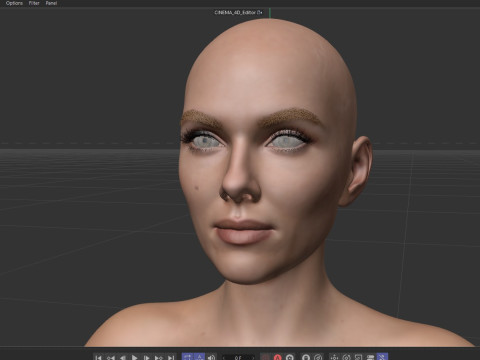480x360 pixels.
Task: Toggle rotation keyframe recording
Action: coord(346,357)
